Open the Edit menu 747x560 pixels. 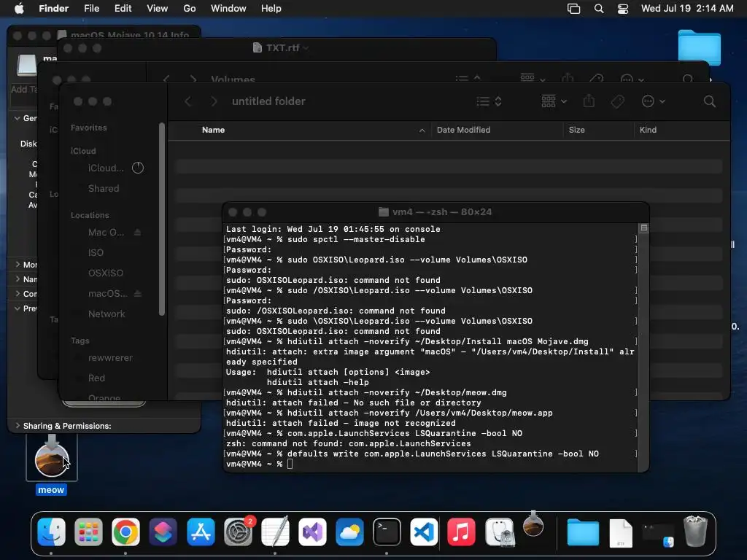(x=123, y=8)
